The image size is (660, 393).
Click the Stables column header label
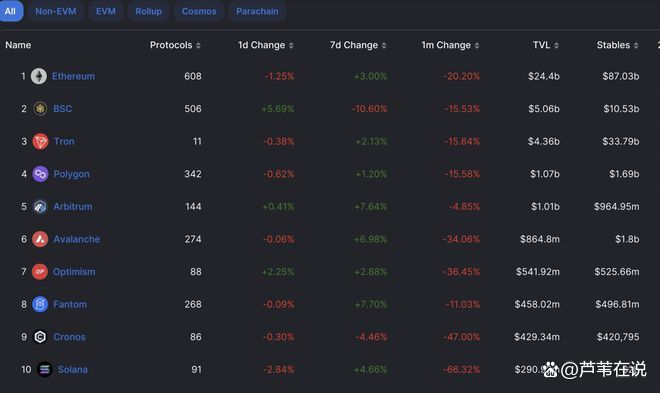[x=613, y=45]
